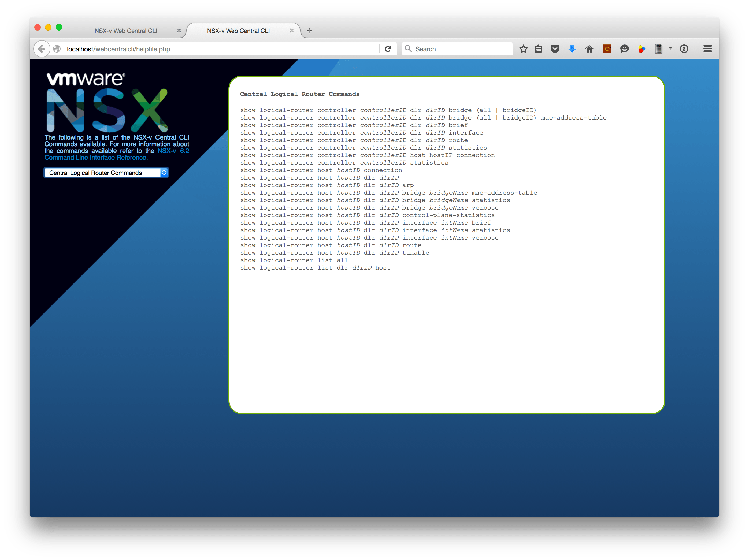Bookmark this page with the star icon
749x560 pixels.
tap(523, 49)
